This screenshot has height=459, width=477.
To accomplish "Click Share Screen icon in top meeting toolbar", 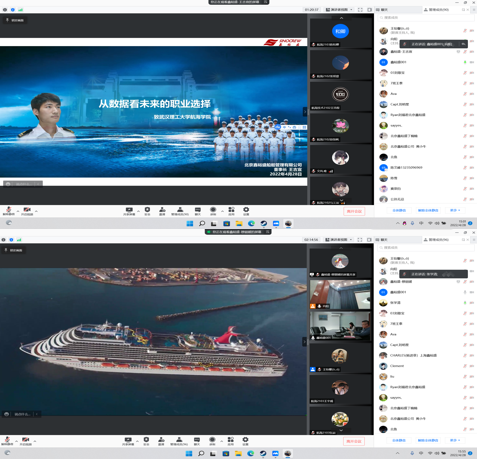I will (129, 211).
